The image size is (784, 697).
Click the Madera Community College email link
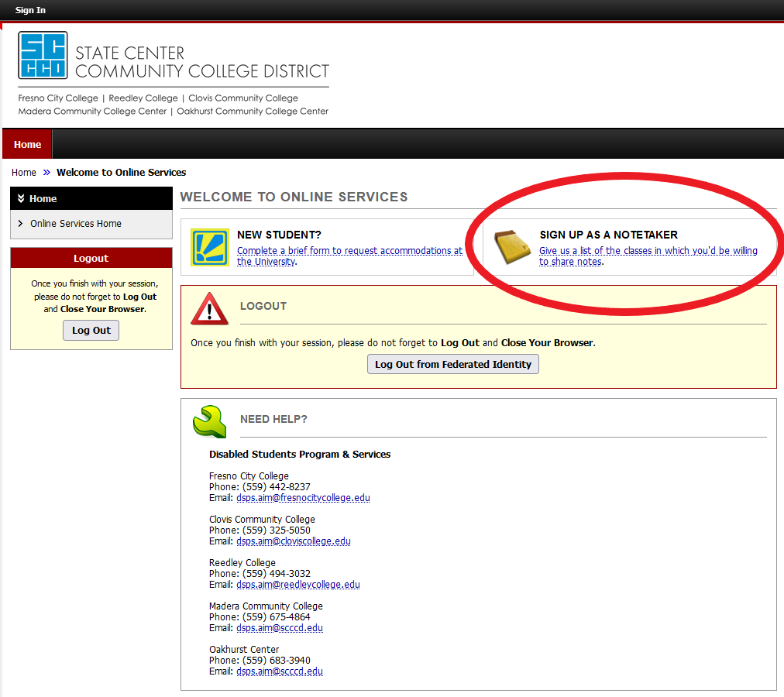pos(280,628)
